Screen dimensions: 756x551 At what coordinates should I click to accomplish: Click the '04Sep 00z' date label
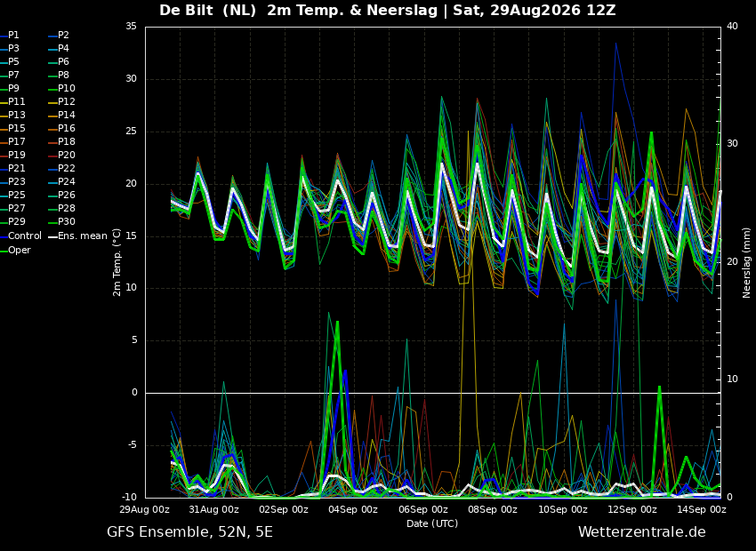(353, 509)
